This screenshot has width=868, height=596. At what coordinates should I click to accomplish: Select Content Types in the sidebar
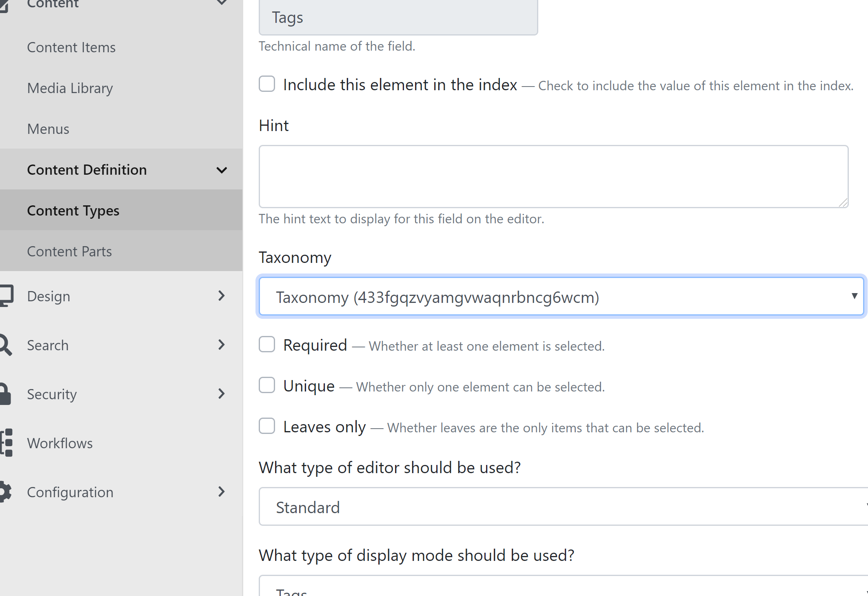[73, 210]
